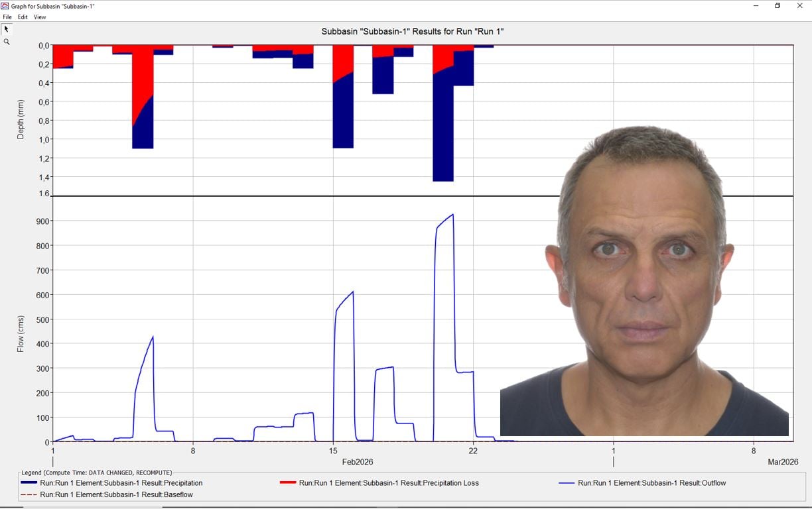Image resolution: width=812 pixels, height=509 pixels.
Task: Click the dashed Baseflow legend line
Action: point(29,494)
